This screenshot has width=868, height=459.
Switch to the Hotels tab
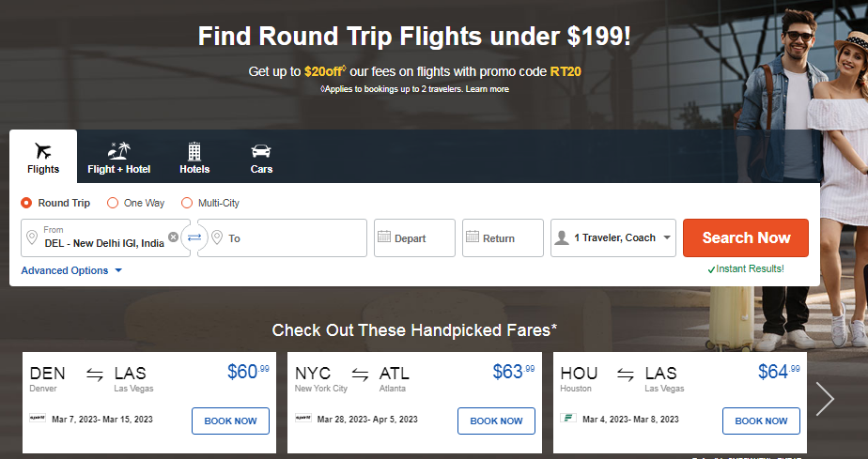click(194, 158)
